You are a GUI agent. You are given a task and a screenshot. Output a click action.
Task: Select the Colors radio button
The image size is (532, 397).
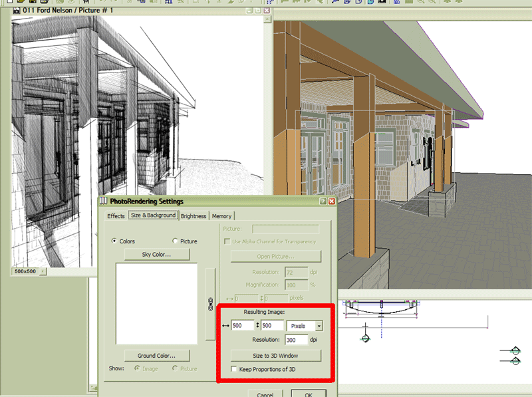tap(113, 241)
